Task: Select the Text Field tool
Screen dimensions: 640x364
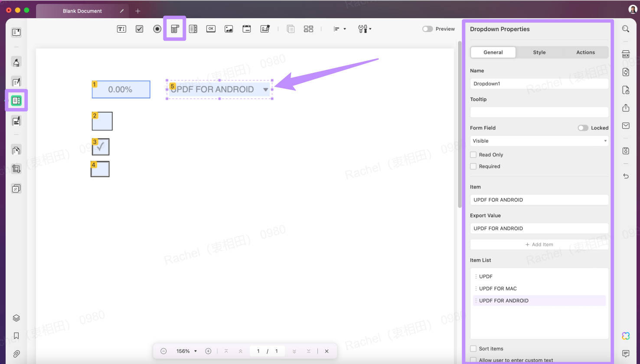Action: (121, 29)
